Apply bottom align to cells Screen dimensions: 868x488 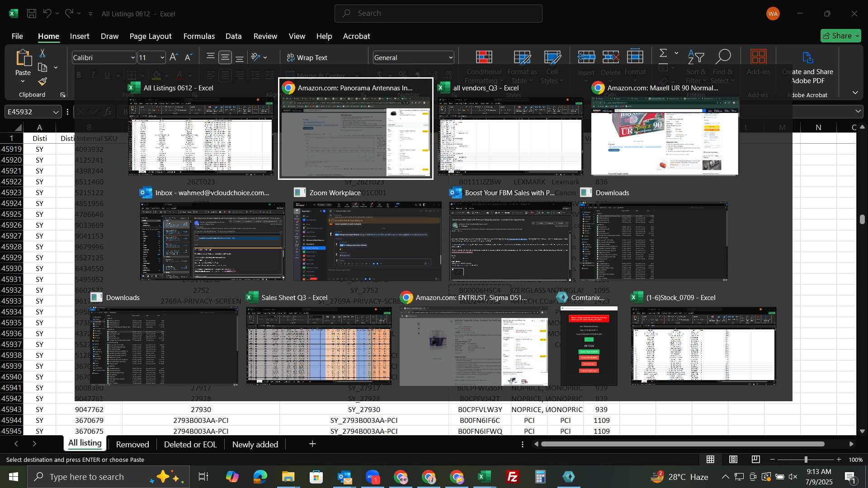[x=240, y=57]
